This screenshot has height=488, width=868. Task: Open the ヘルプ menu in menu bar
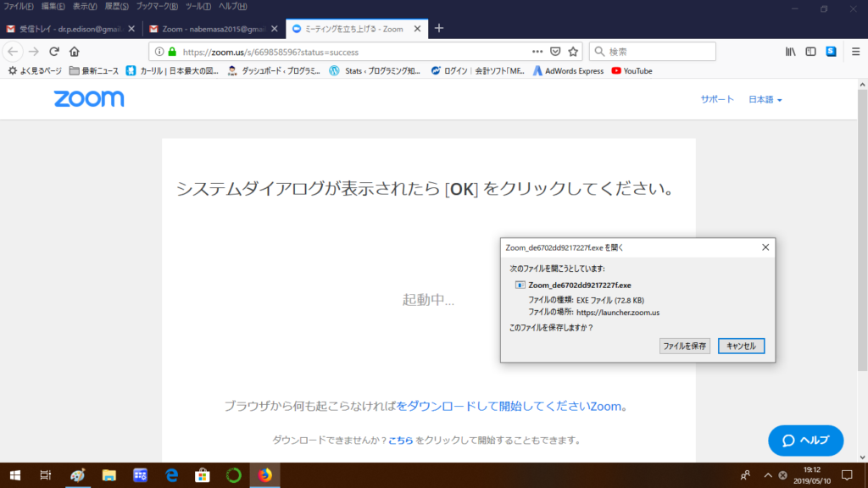coord(232,7)
